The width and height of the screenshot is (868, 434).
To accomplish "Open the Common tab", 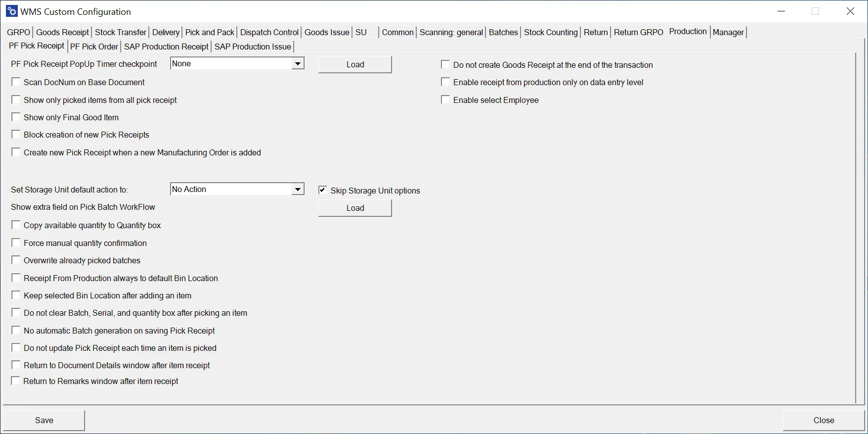I will 397,32.
